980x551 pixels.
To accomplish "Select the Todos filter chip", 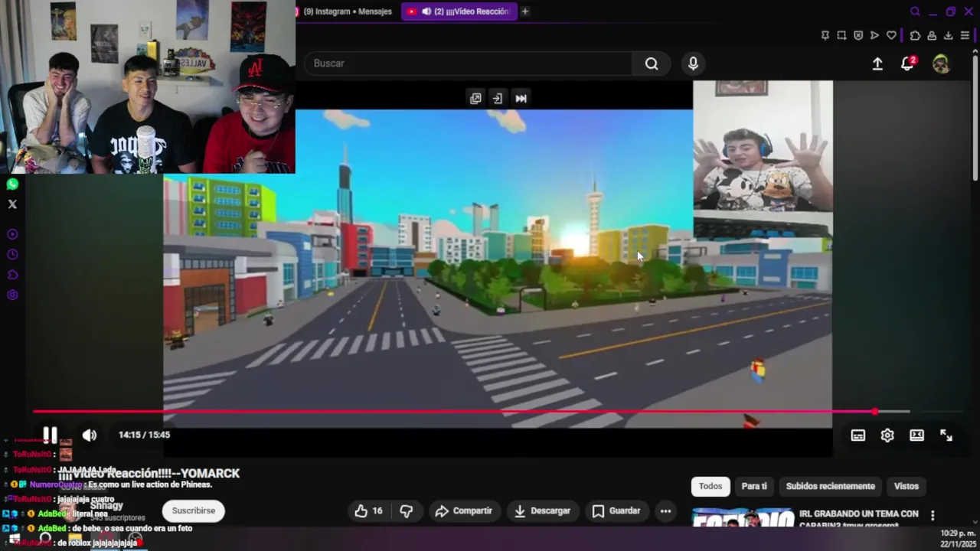I will tap(710, 486).
